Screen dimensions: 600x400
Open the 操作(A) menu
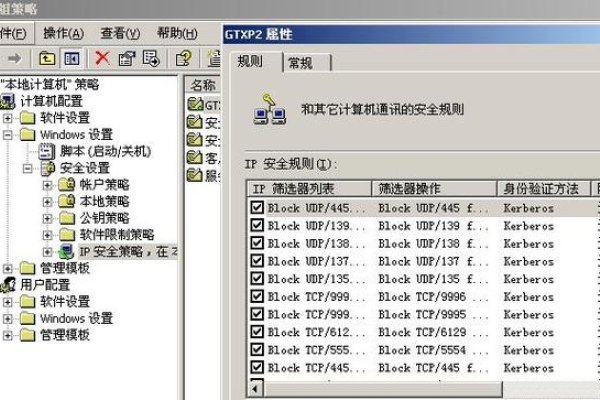tap(64, 34)
